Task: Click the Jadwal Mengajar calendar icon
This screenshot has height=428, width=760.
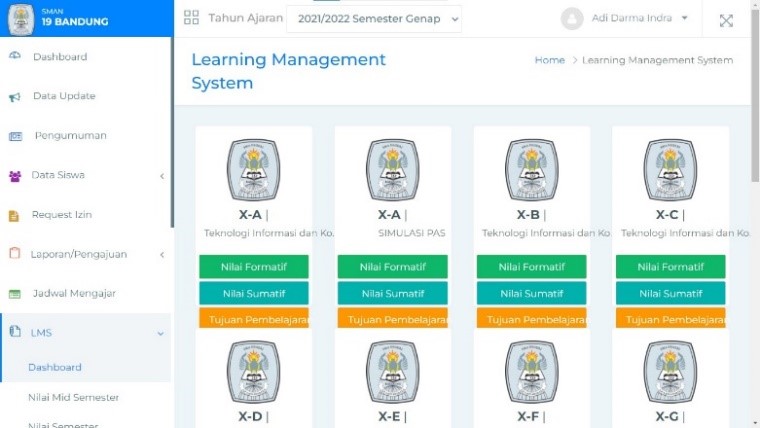Action: click(x=15, y=294)
